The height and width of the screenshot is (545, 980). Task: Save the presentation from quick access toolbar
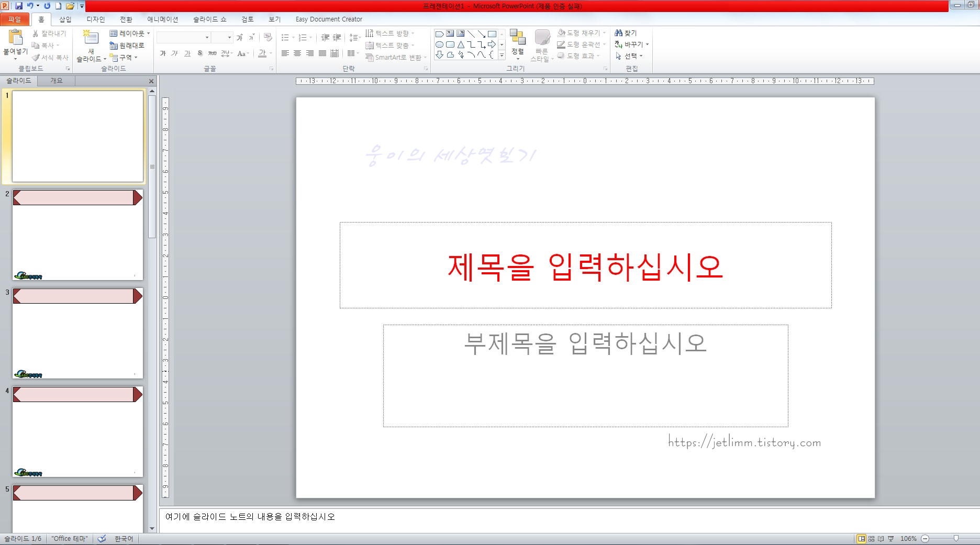pyautogui.click(x=18, y=6)
